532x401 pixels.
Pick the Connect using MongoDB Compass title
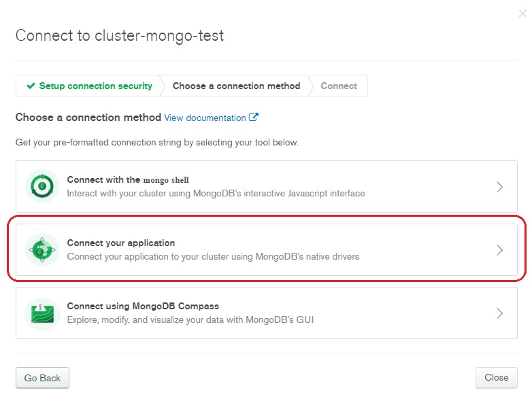[143, 306]
